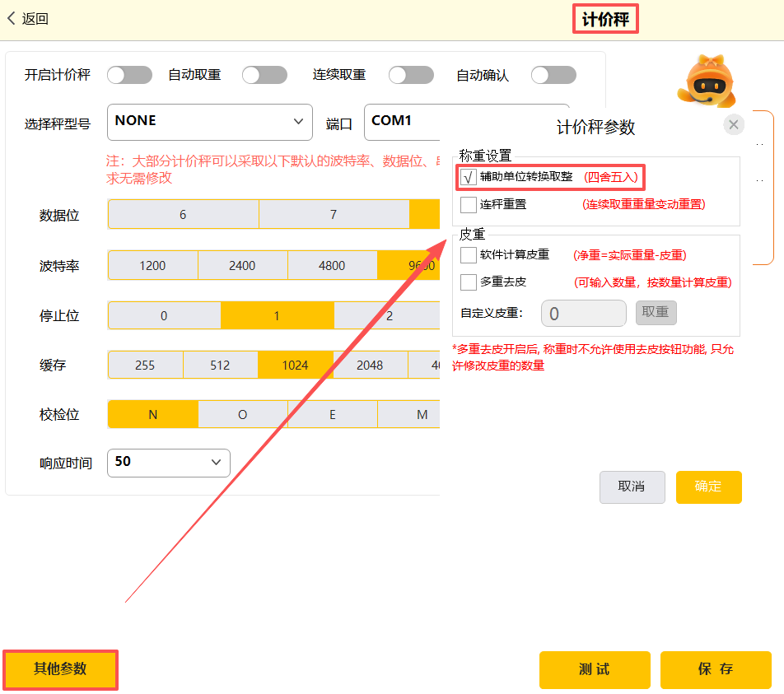
Task: Select 2400 for 波特率
Action: [x=242, y=266]
